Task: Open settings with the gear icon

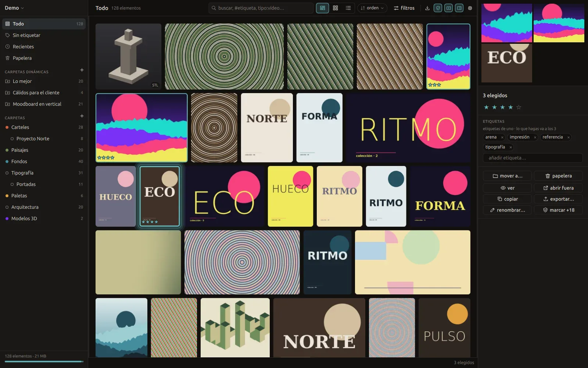Action: [x=470, y=8]
